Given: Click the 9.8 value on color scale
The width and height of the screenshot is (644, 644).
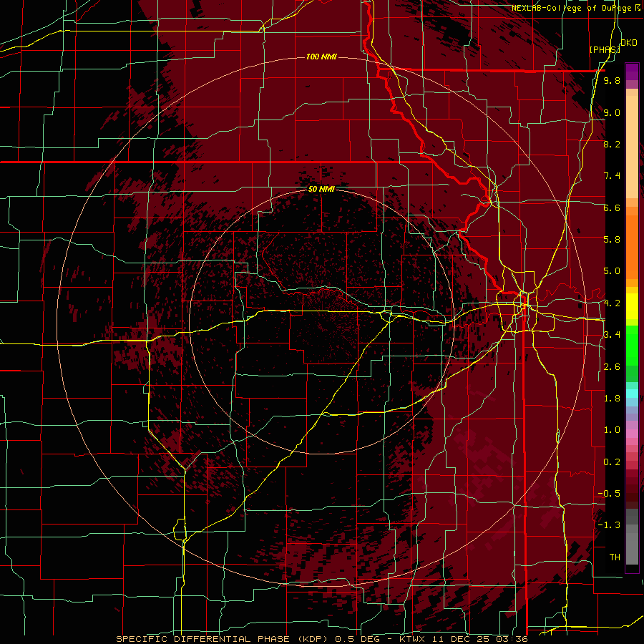Looking at the screenshot, I should tap(612, 80).
